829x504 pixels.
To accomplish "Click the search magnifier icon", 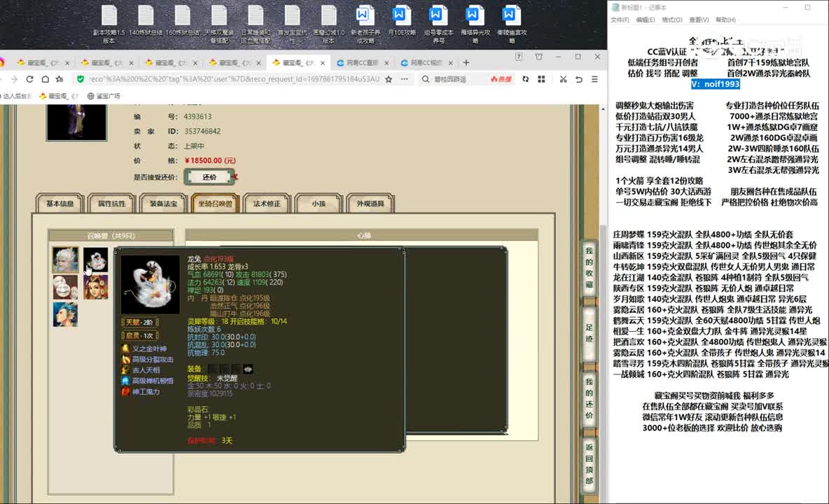I will coord(426,79).
